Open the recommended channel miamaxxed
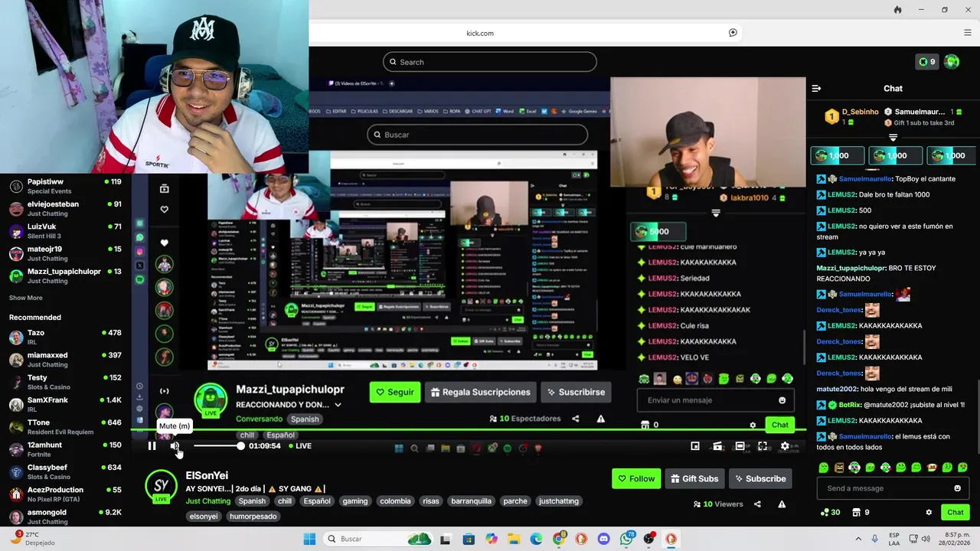This screenshot has width=980, height=551. 65,360
